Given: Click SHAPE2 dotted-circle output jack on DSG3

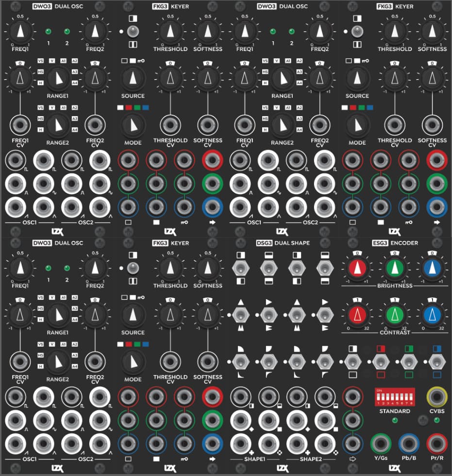Looking at the screenshot, I should [x=325, y=443].
